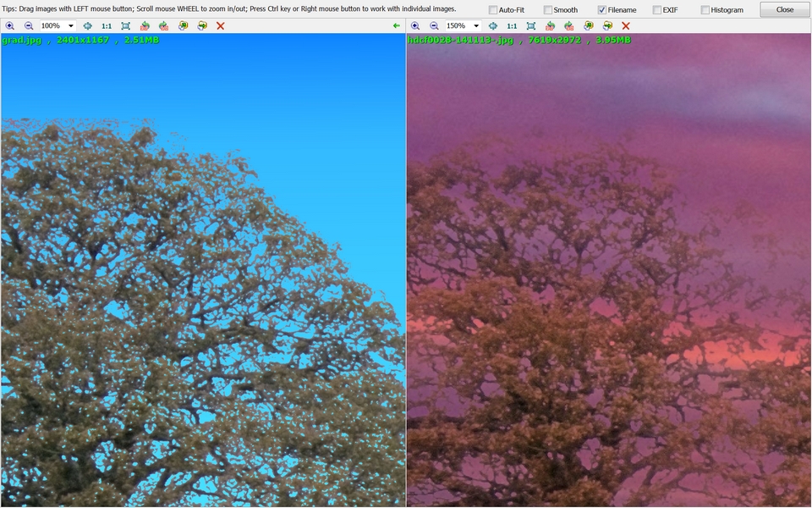Viewport: 812px width, 508px height.
Task: Open the 100% zoom dropdown in left pane
Action: pos(71,26)
